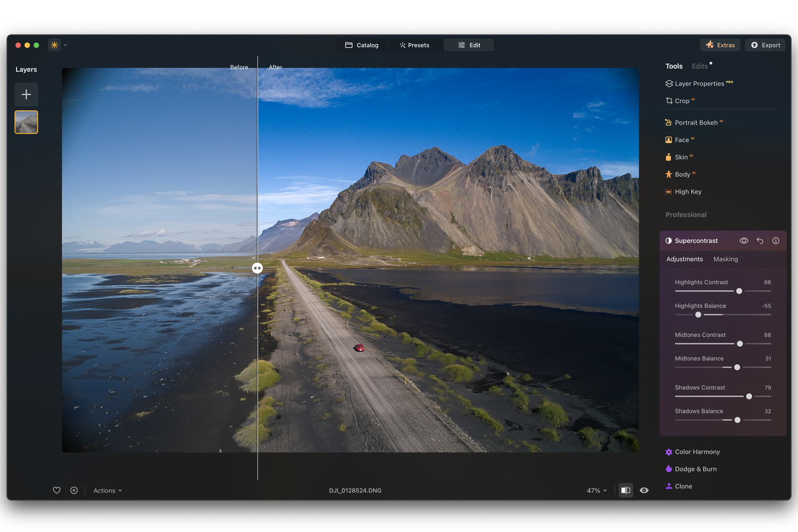Mark photo as favorite with heart icon
Screen dimensions: 798x532
click(x=56, y=491)
